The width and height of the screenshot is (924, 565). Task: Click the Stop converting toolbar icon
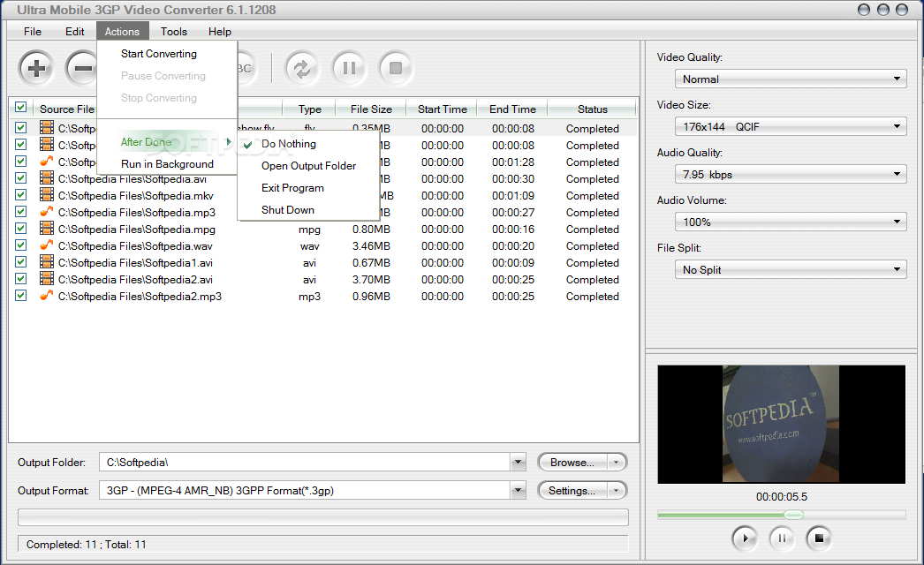click(396, 68)
